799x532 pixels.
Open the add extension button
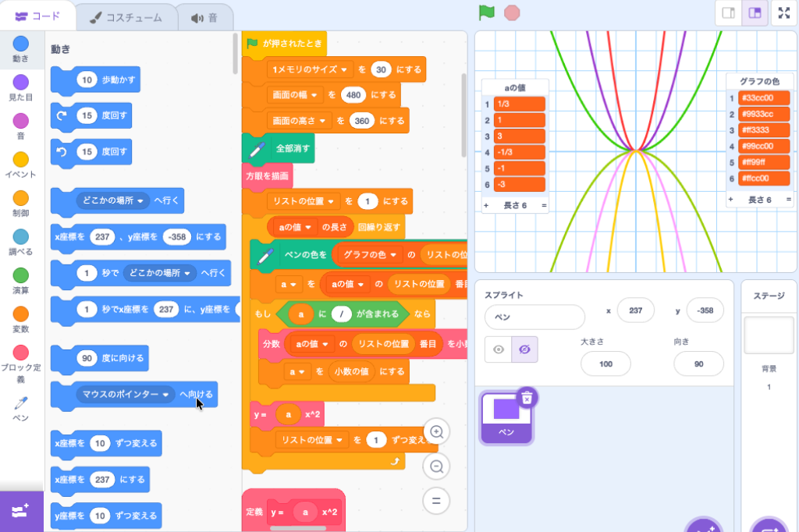click(21, 511)
